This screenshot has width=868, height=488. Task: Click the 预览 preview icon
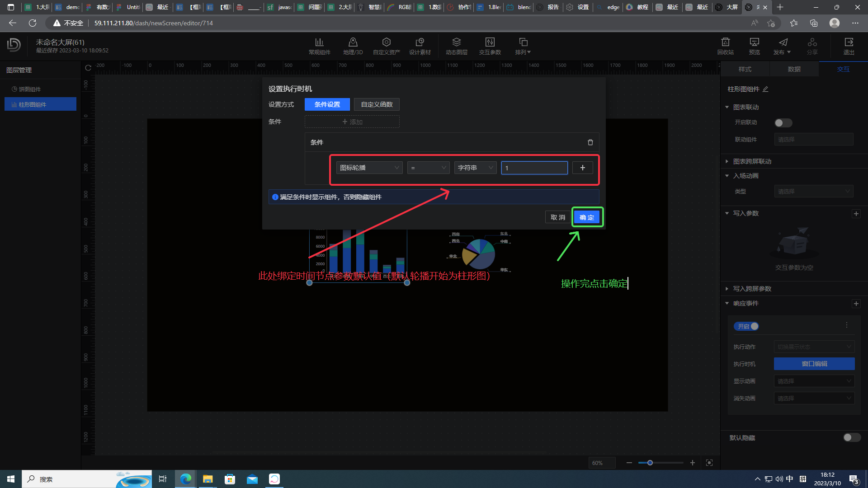click(x=754, y=46)
